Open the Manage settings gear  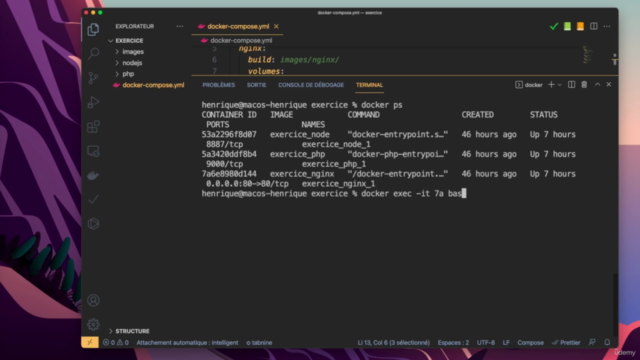(93, 324)
